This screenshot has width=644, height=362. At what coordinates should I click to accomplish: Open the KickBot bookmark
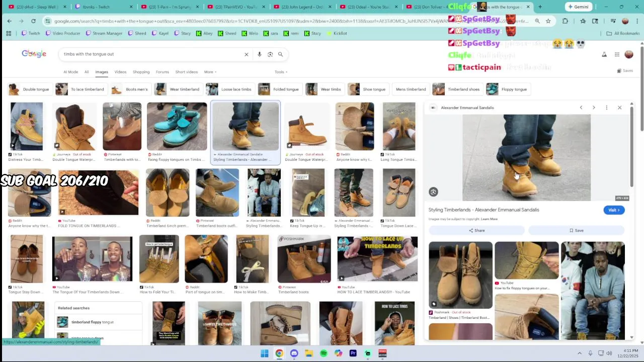pyautogui.click(x=337, y=33)
